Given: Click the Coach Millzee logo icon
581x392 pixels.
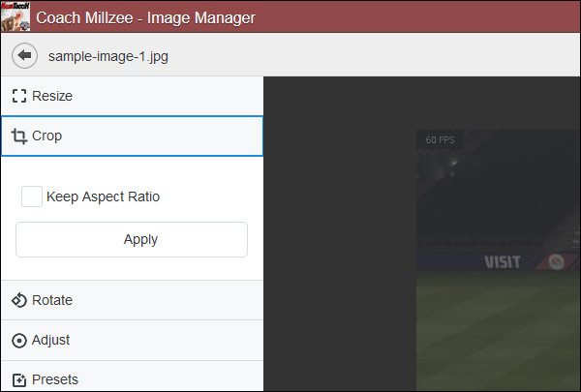Looking at the screenshot, I should (15, 16).
